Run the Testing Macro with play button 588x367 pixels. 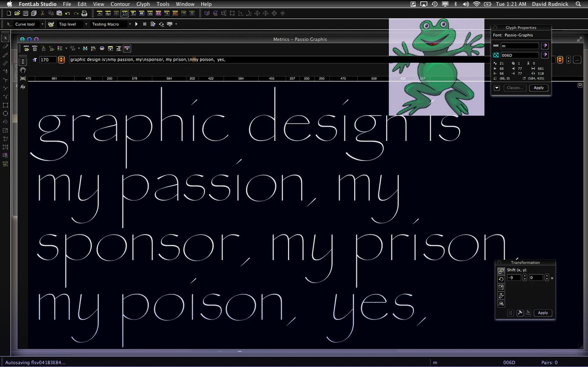[136, 24]
